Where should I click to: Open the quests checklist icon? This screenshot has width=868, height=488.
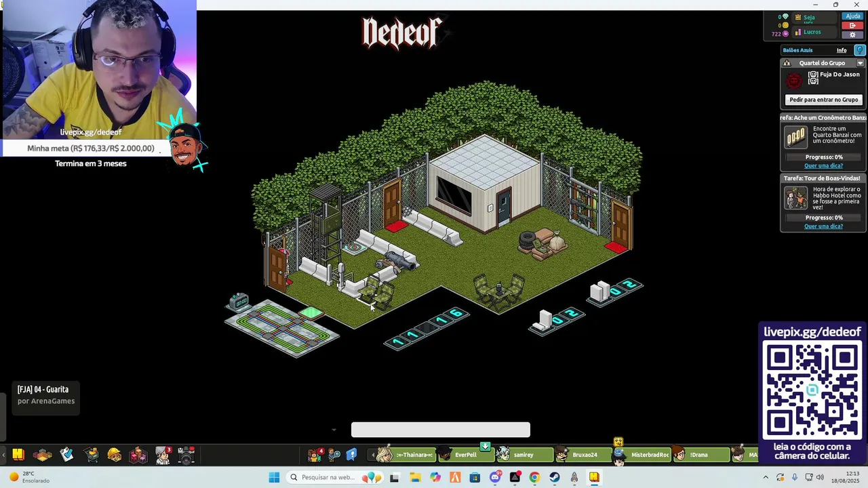pyautogui.click(x=66, y=455)
